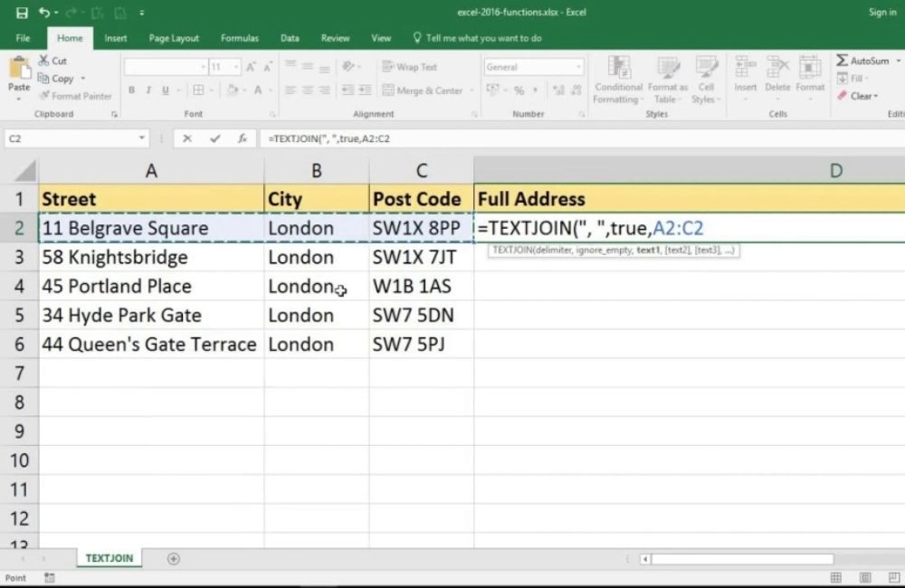905x588 pixels.
Task: Select the TEXTJOIN sheet tab
Action: pos(110,558)
